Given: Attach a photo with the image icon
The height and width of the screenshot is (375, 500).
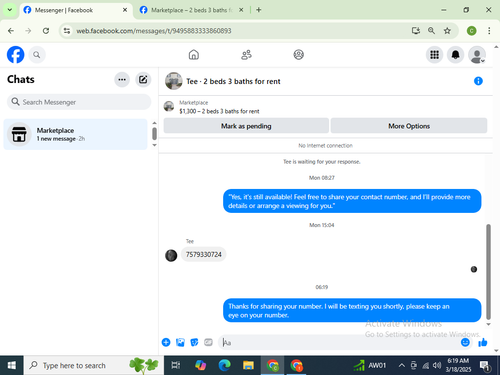Looking at the screenshot, I should click(180, 342).
